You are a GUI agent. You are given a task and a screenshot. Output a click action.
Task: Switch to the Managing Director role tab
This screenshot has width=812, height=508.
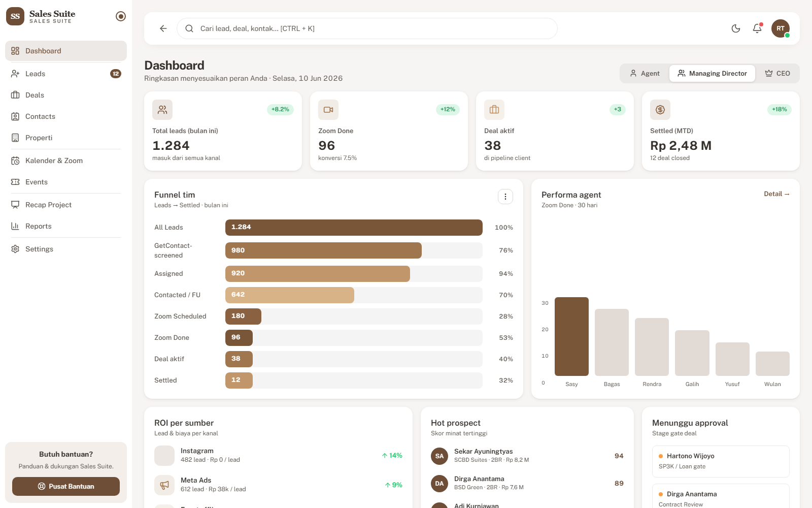tap(712, 73)
